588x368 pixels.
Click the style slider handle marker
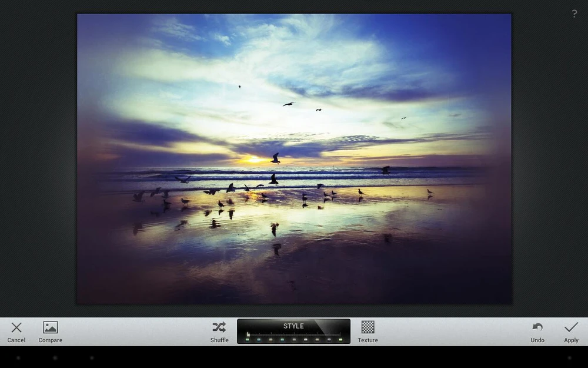[x=248, y=334]
